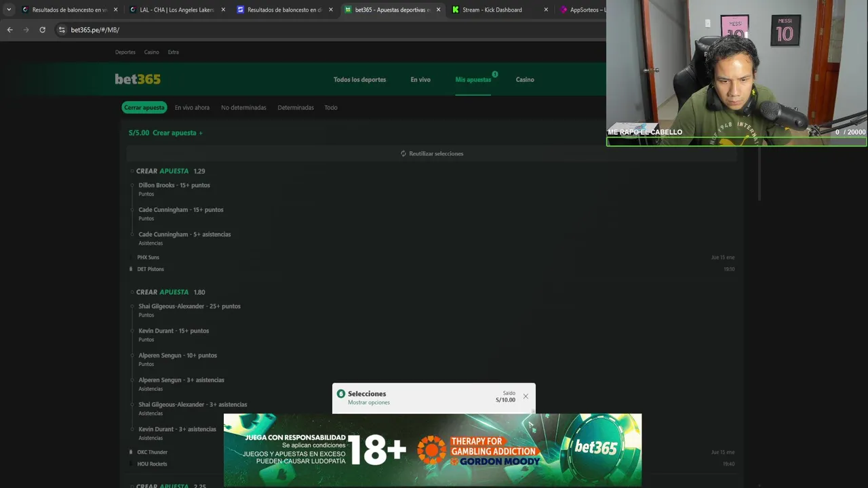Click the browser forward arrow

click(x=26, y=30)
